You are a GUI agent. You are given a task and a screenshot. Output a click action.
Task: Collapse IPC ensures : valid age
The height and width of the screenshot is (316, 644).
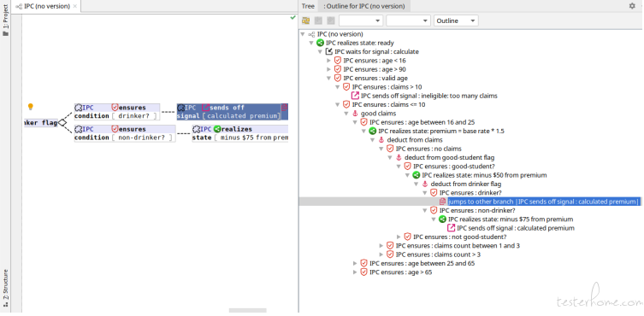point(328,78)
